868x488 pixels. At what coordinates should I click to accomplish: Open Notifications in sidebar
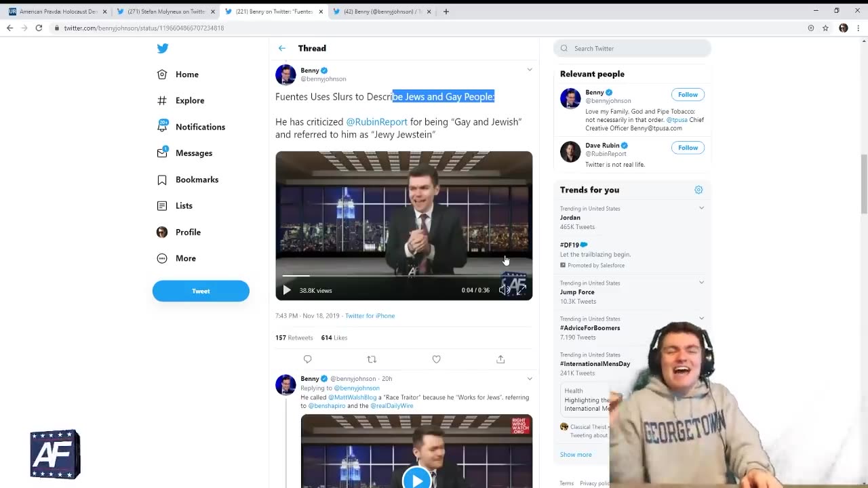pyautogui.click(x=191, y=127)
